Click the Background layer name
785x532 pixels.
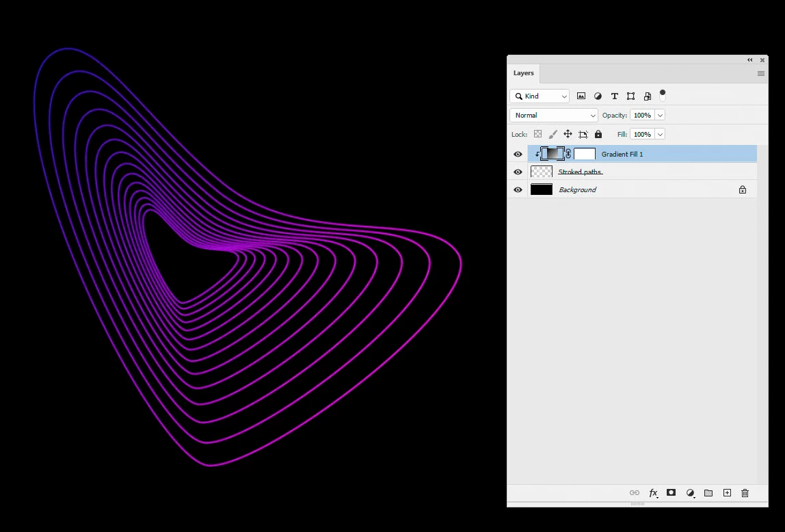tap(577, 189)
